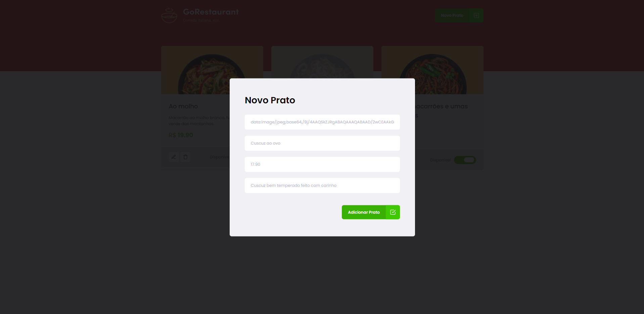Screen dimensions: 644x314
Task: Delete the Ao molho dish with trash icon
Action: pyautogui.click(x=185, y=157)
